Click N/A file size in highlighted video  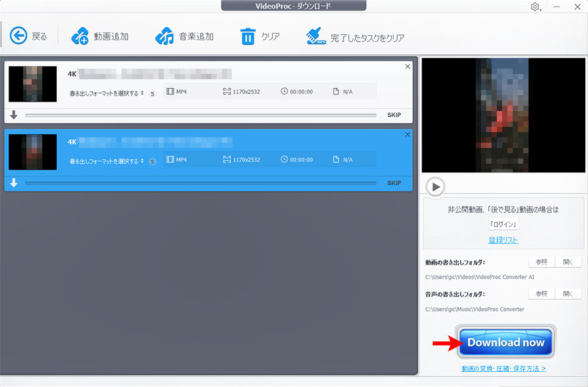343,159
